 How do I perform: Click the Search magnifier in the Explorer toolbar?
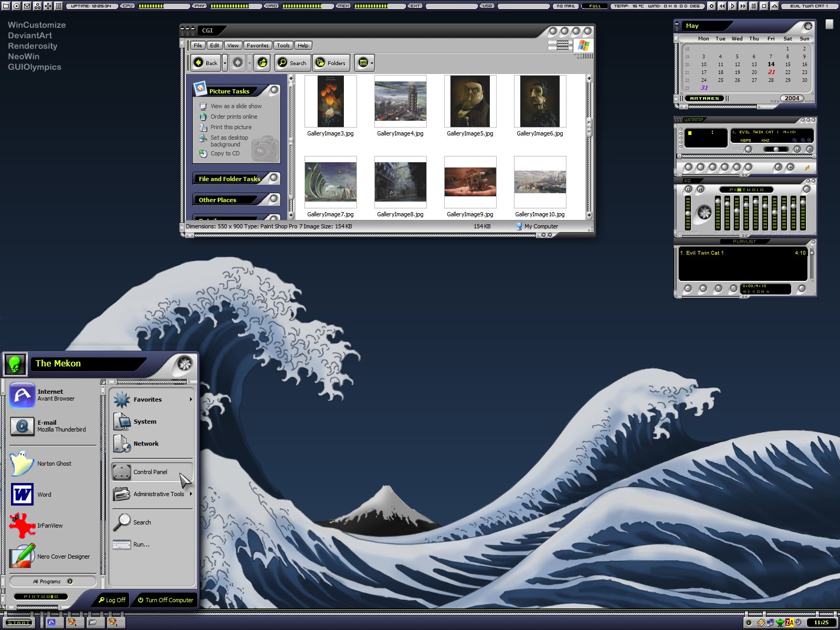282,63
